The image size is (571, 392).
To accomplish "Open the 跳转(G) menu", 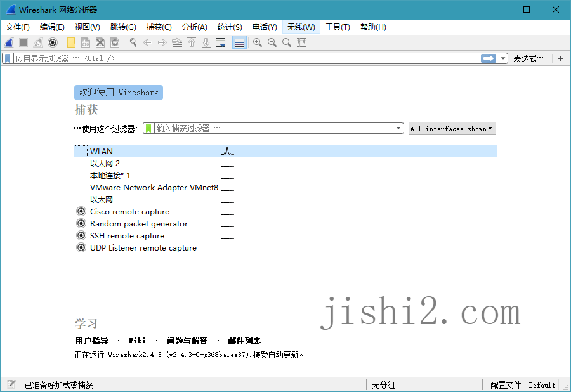I will pyautogui.click(x=123, y=27).
